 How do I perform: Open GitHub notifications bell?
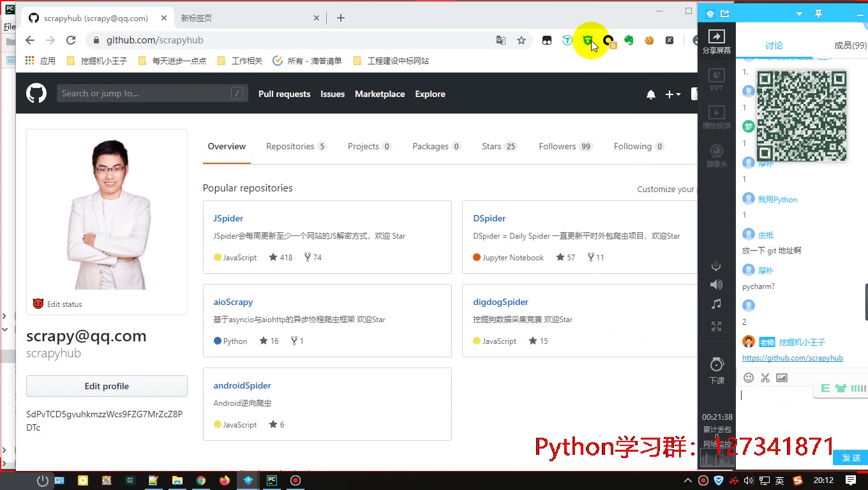pos(651,94)
